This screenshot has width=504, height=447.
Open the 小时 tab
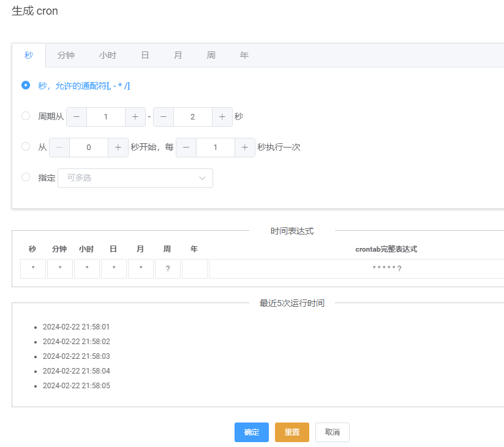(108, 55)
